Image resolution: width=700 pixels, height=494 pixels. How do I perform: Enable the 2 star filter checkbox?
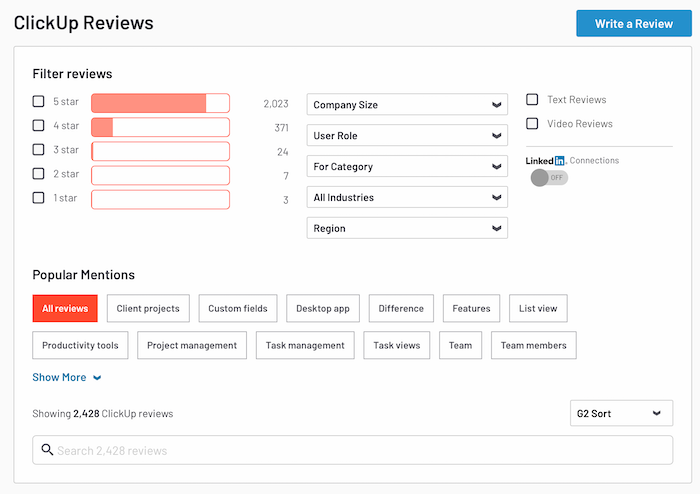click(x=38, y=174)
